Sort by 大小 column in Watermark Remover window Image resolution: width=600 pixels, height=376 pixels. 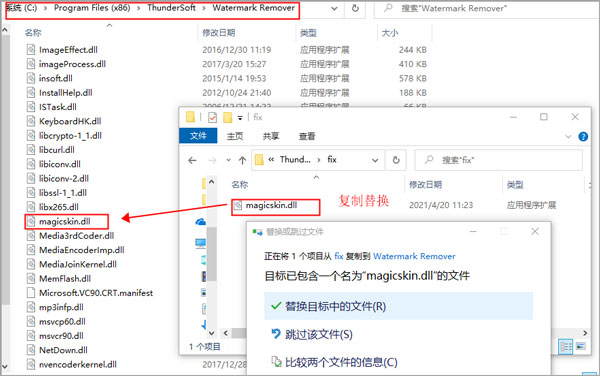390,33
